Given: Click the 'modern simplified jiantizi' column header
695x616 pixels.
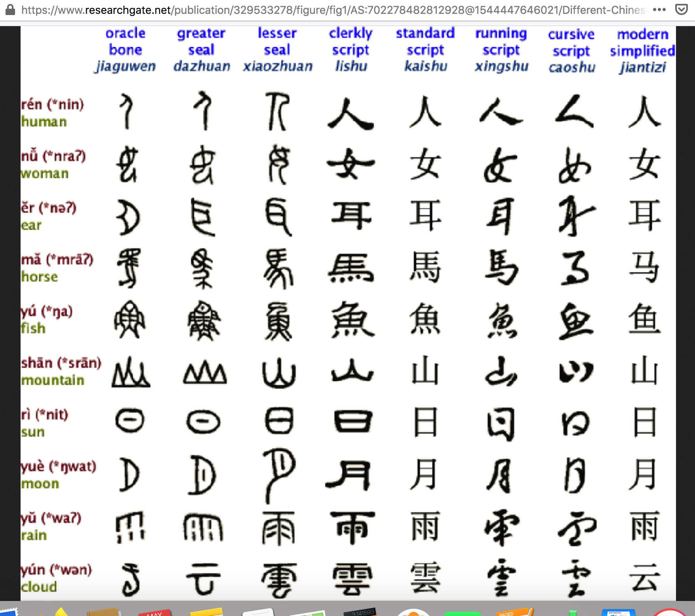Looking at the screenshot, I should click(x=643, y=51).
